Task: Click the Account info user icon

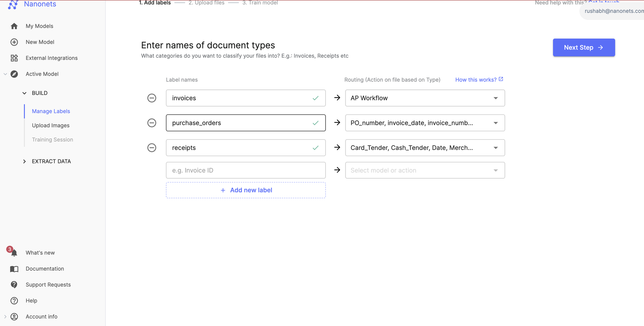Action: click(14, 316)
